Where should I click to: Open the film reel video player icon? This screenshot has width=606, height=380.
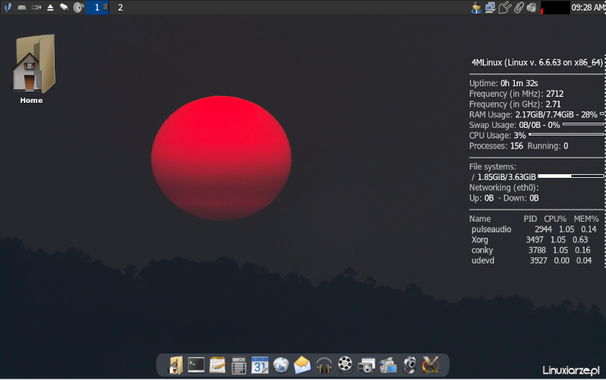345,364
